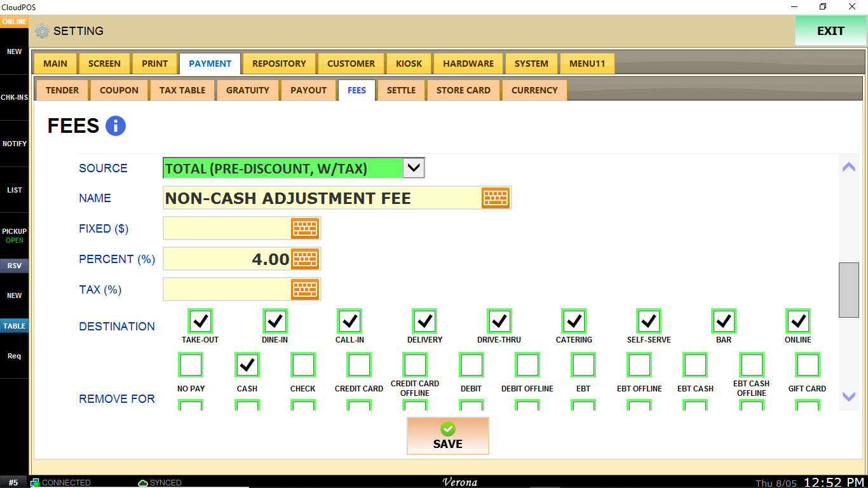
Task: Click the CONNECTED status icon
Action: coord(35,483)
